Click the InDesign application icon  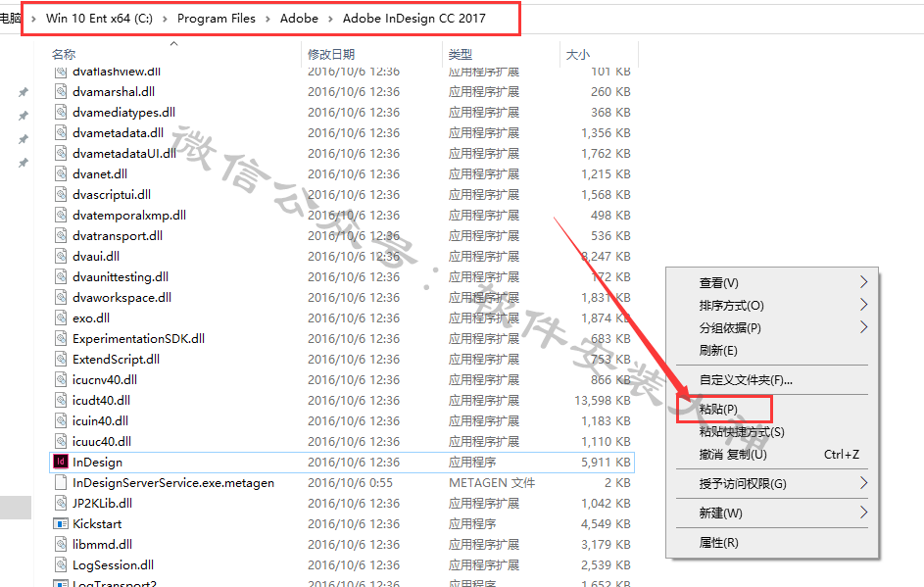point(60,462)
